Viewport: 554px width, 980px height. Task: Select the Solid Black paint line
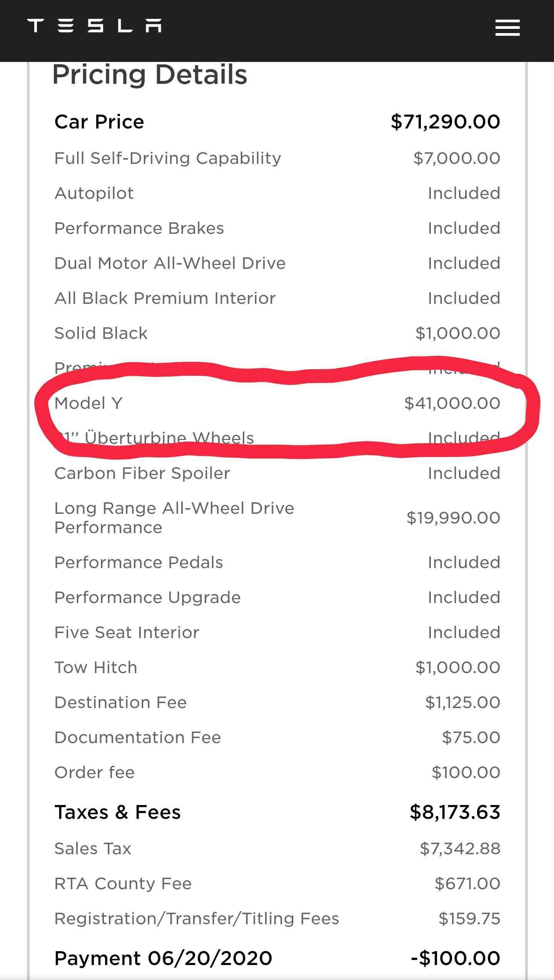coord(277,333)
